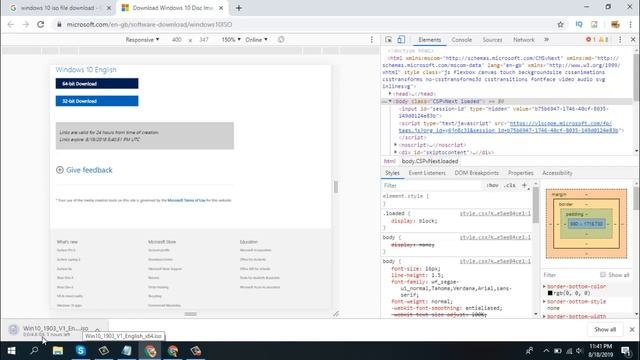
Task: Expand border-bottom-style computed property
Action: pyautogui.click(x=544, y=302)
